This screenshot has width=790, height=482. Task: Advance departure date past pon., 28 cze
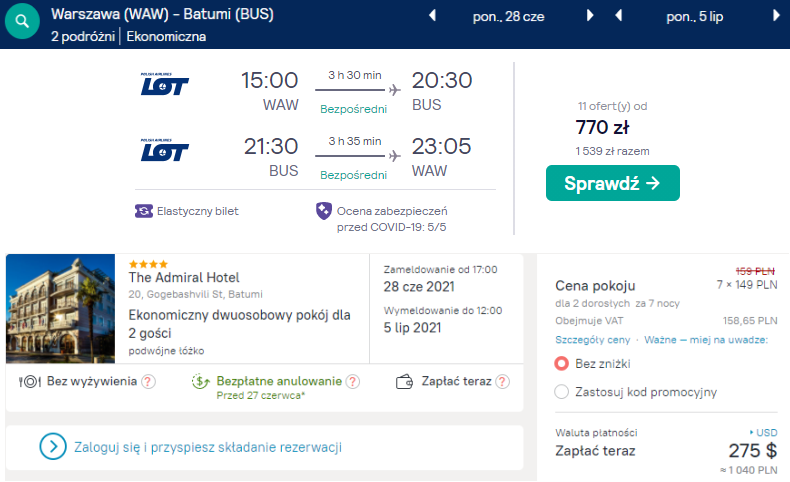pyautogui.click(x=590, y=16)
